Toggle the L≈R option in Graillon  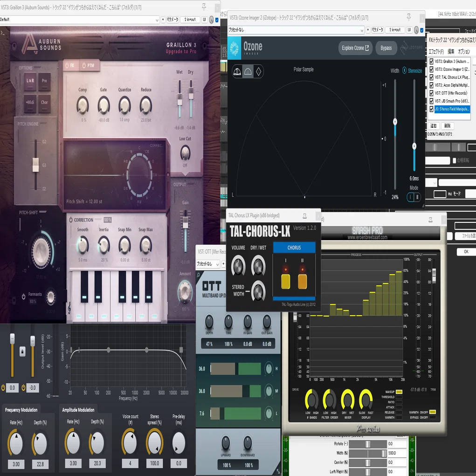pyautogui.click(x=30, y=81)
